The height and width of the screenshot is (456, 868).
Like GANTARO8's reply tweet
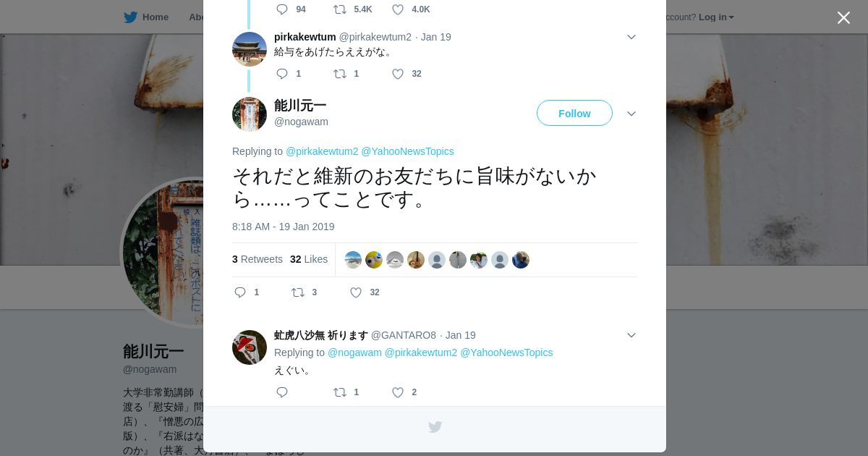(x=398, y=392)
